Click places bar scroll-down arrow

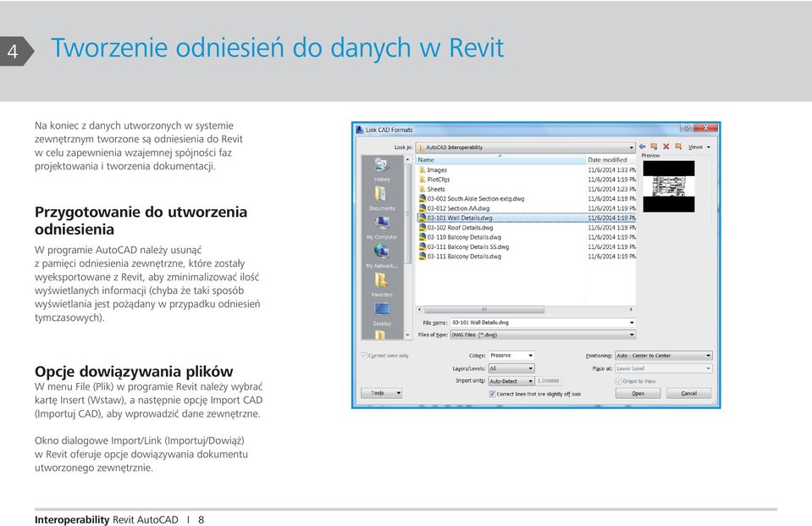point(408,335)
